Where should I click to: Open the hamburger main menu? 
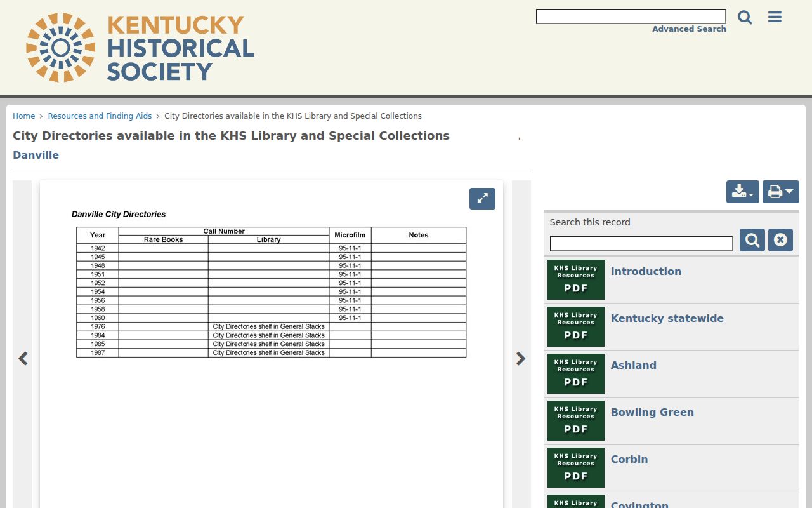coord(775,17)
